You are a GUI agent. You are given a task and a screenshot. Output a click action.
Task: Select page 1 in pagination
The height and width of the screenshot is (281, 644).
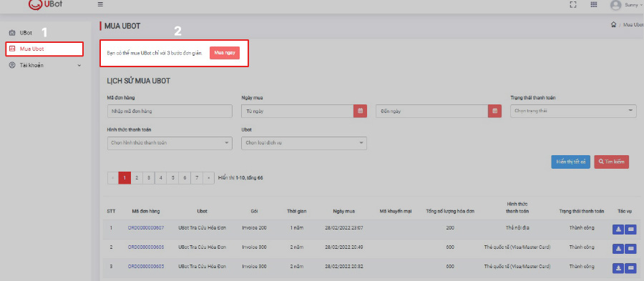click(x=125, y=178)
